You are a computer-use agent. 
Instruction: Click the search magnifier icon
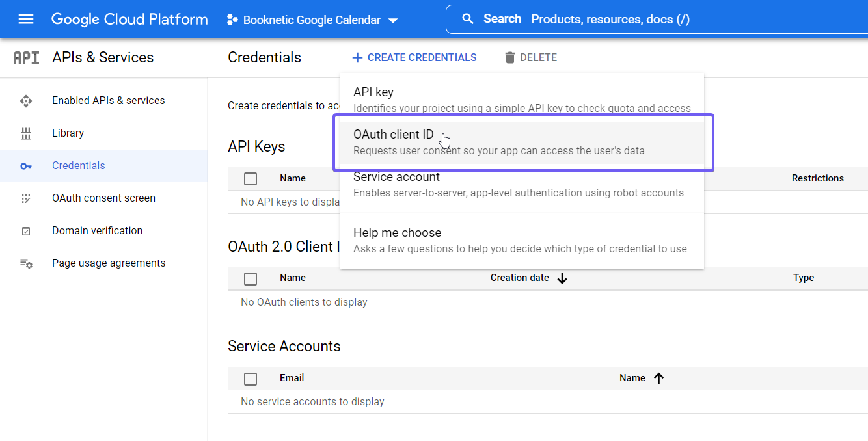coord(468,19)
